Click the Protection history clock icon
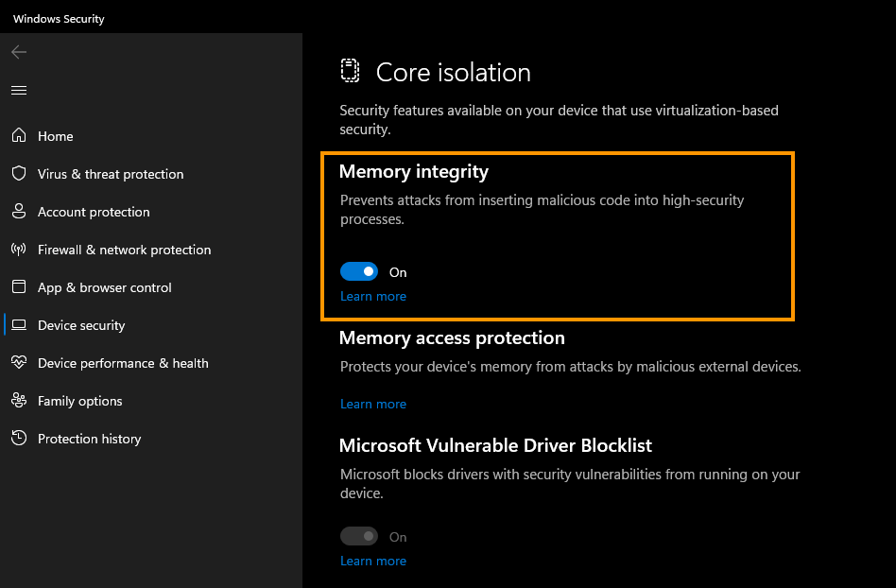Viewport: 896px width, 588px height. 19,439
